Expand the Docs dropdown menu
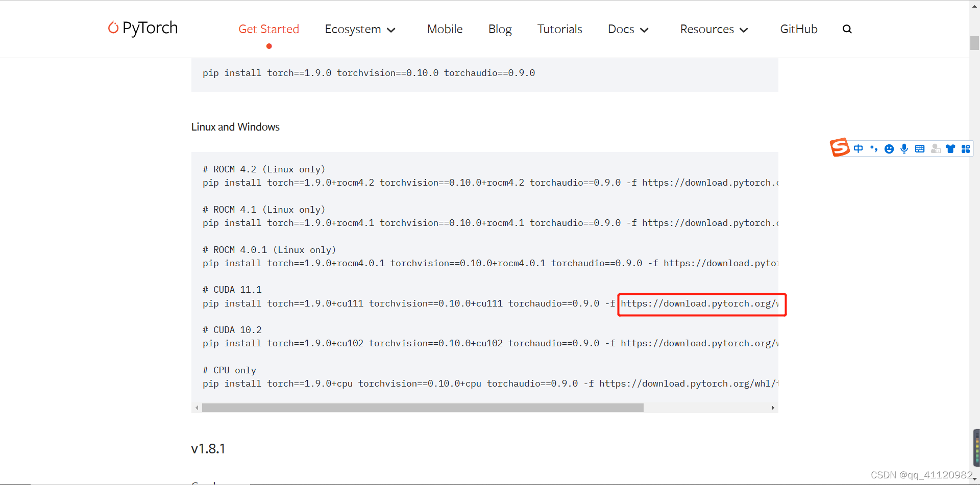This screenshot has height=485, width=980. coord(628,29)
